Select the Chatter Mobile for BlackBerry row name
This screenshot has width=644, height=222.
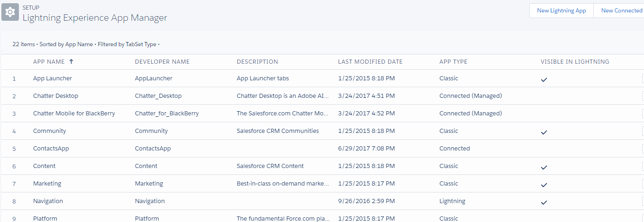pos(74,114)
